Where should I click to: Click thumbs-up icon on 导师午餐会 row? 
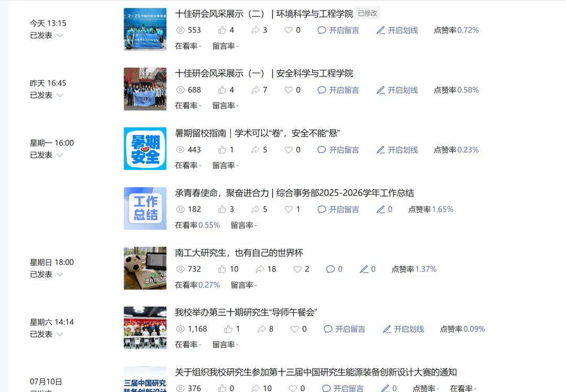tap(228, 329)
